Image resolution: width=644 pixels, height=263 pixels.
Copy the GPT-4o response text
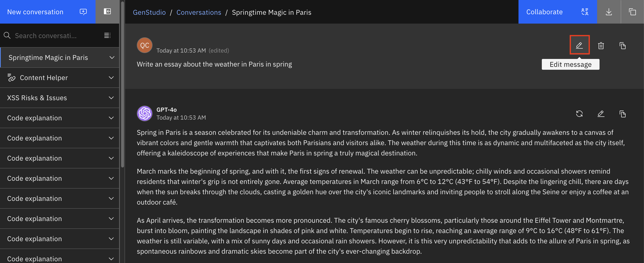click(x=622, y=114)
